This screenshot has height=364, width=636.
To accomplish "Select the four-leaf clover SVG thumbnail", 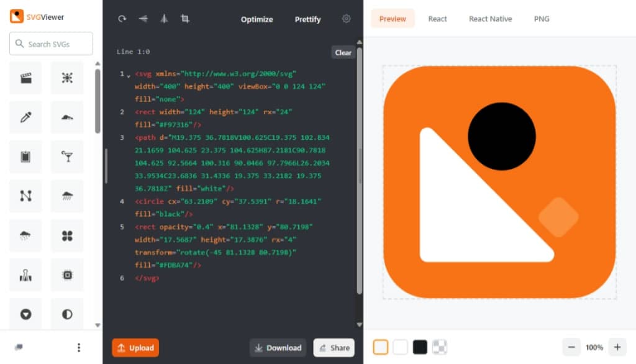I will tap(67, 236).
